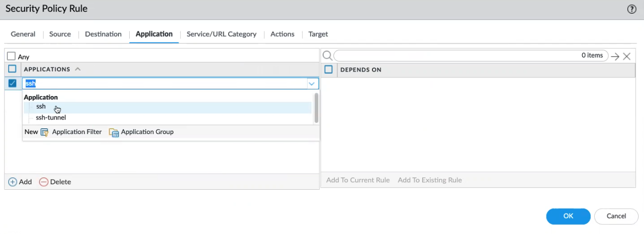Click the Application Group icon

coord(114,132)
